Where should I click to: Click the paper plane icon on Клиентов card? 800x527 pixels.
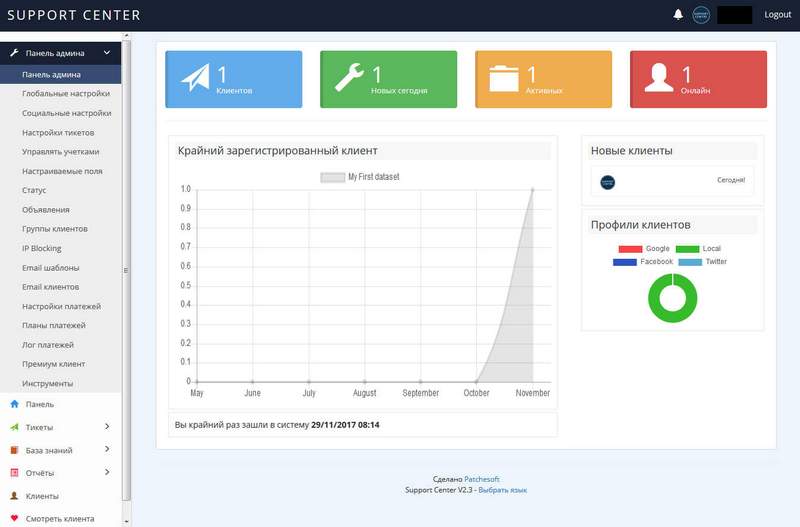coord(195,78)
